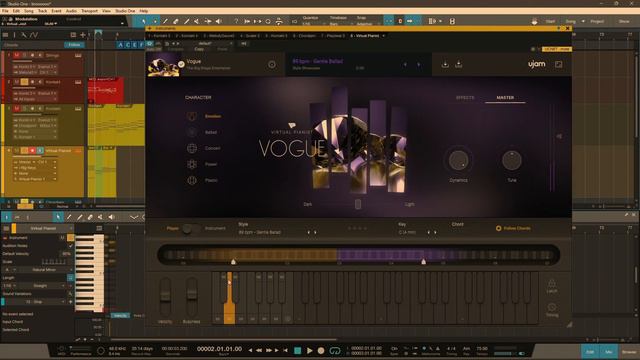
Task: Open the Natural Minor scale dropdown
Action: click(x=44, y=270)
